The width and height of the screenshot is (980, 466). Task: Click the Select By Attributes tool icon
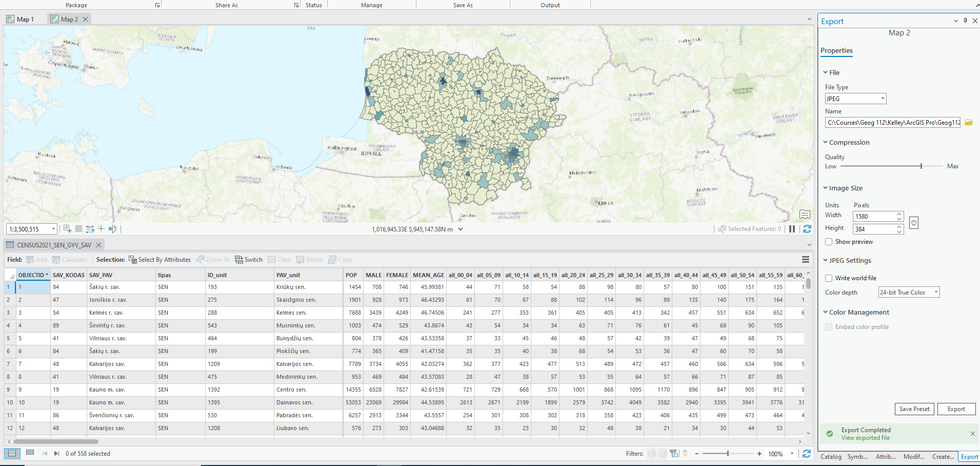(133, 260)
